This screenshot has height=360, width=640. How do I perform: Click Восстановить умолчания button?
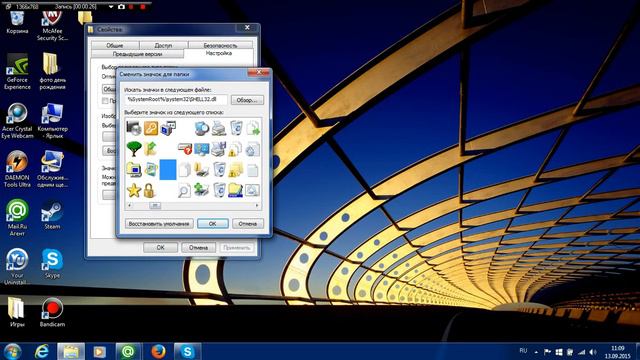coord(159,224)
